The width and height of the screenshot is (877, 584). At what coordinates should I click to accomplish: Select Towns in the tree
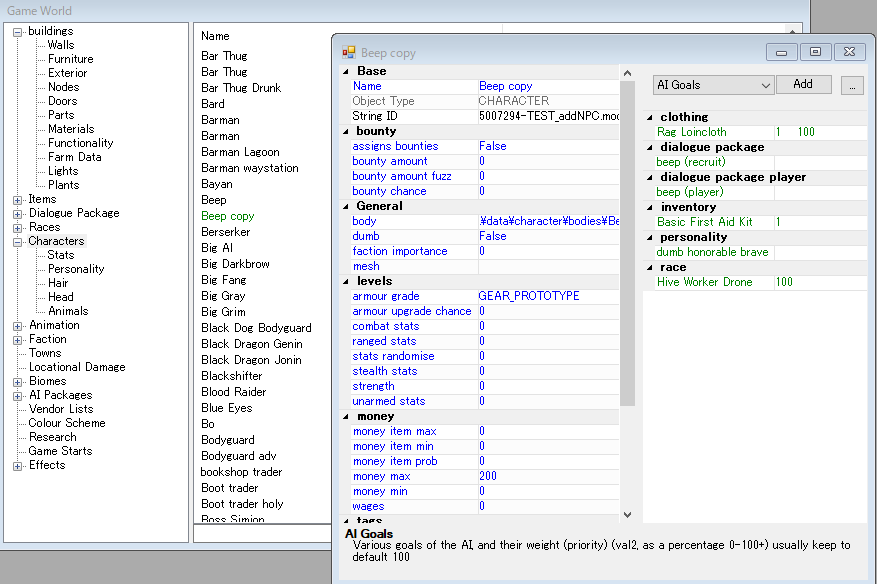click(x=45, y=352)
